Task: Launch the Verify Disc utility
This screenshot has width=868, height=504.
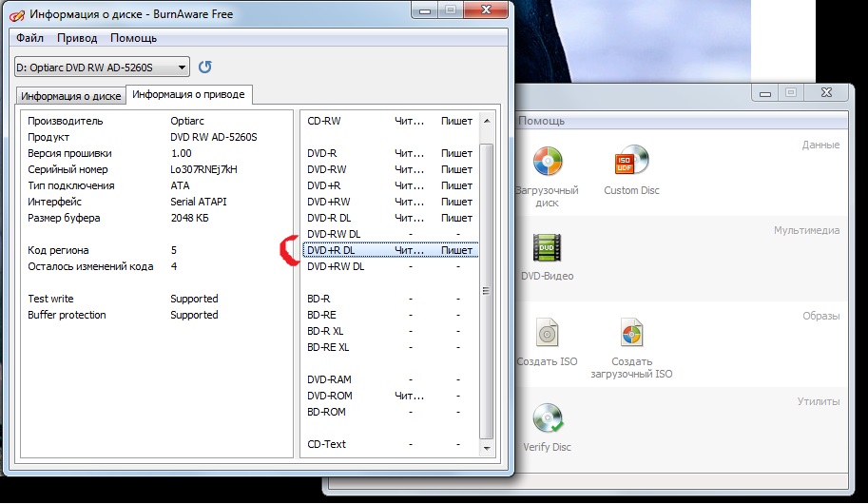Action: (547, 428)
